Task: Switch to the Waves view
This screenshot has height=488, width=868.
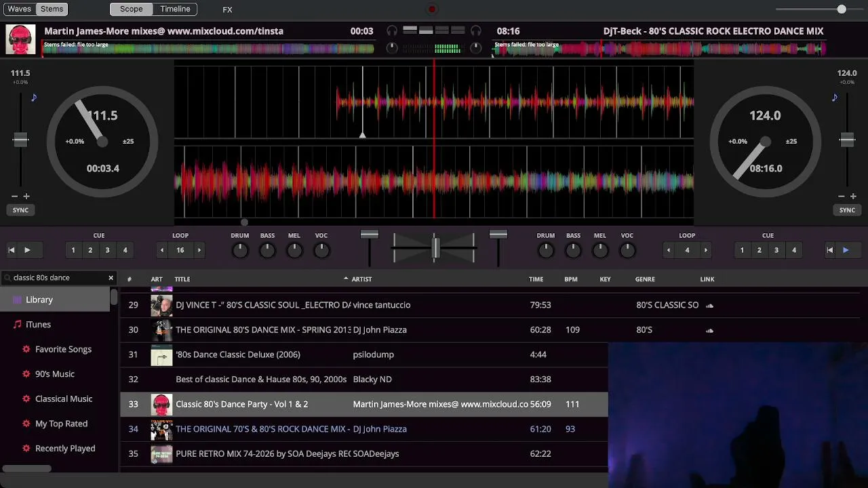Action: tap(20, 9)
